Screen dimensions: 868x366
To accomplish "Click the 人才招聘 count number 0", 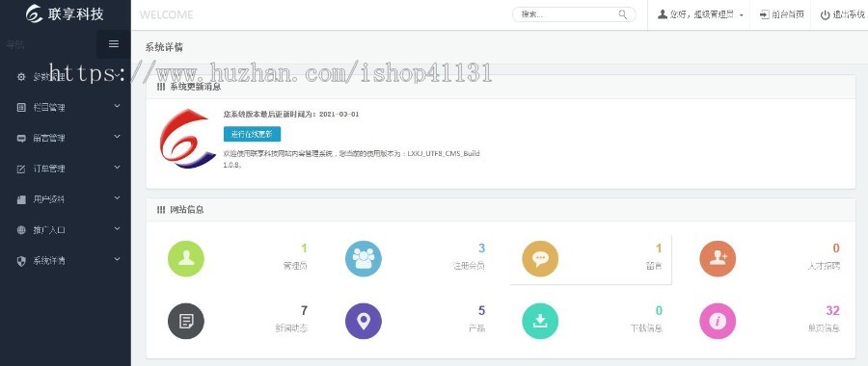I will 836,248.
